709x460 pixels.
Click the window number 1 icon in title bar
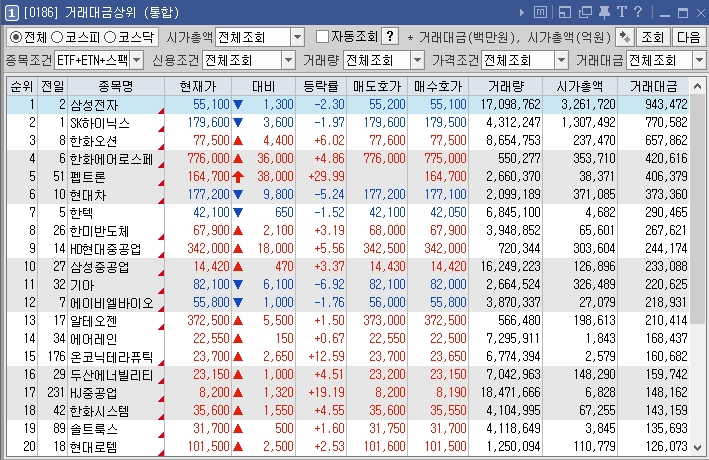coord(12,13)
